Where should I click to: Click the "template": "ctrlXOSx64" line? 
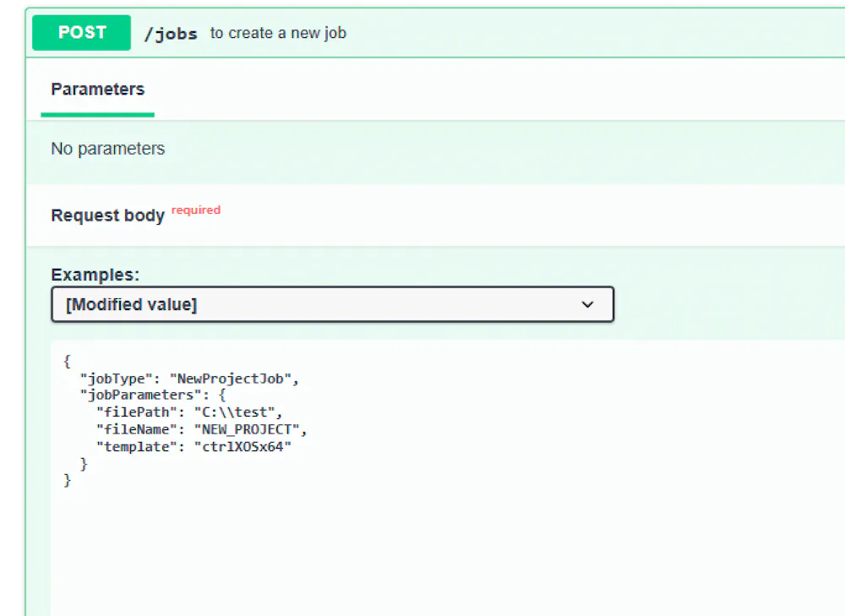coord(194,447)
